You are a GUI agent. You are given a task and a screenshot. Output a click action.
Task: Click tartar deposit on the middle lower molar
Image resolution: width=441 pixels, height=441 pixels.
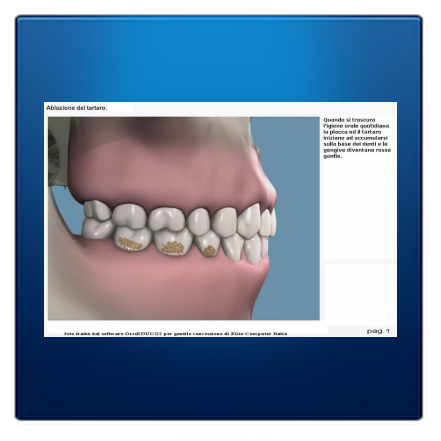[x=172, y=247]
